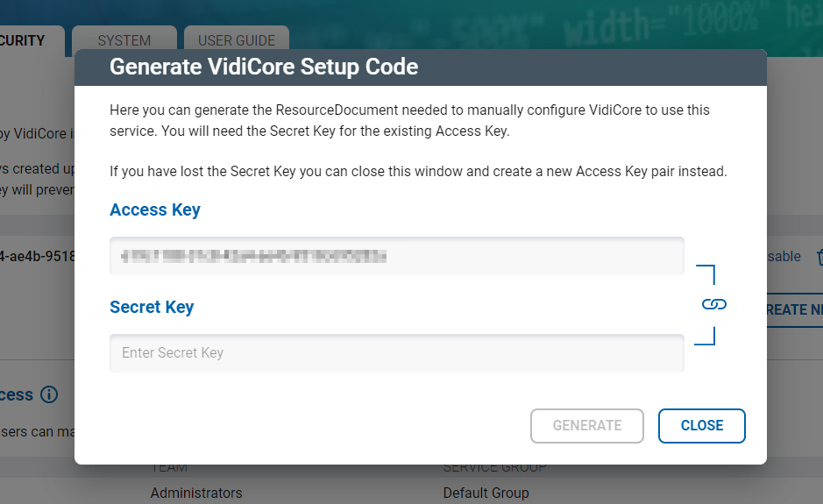Screen dimensions: 823x504
Task: Click the SERVICE GROUP column header
Action: (x=494, y=468)
